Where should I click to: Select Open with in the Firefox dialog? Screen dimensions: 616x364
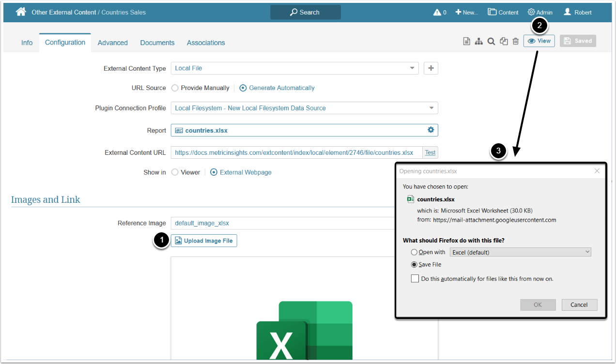click(428, 252)
